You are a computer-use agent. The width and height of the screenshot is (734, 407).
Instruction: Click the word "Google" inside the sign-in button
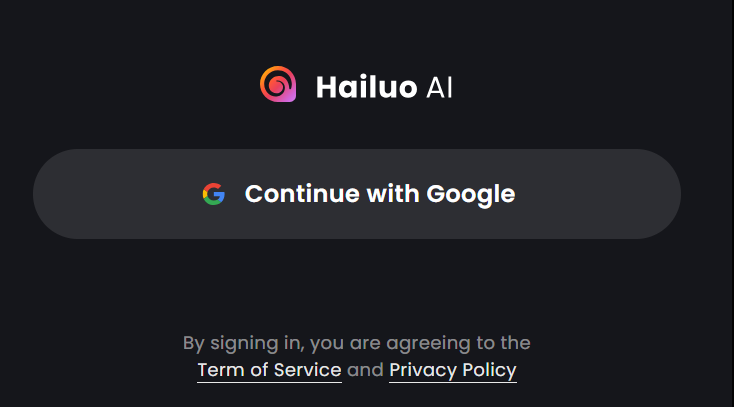[x=470, y=194]
